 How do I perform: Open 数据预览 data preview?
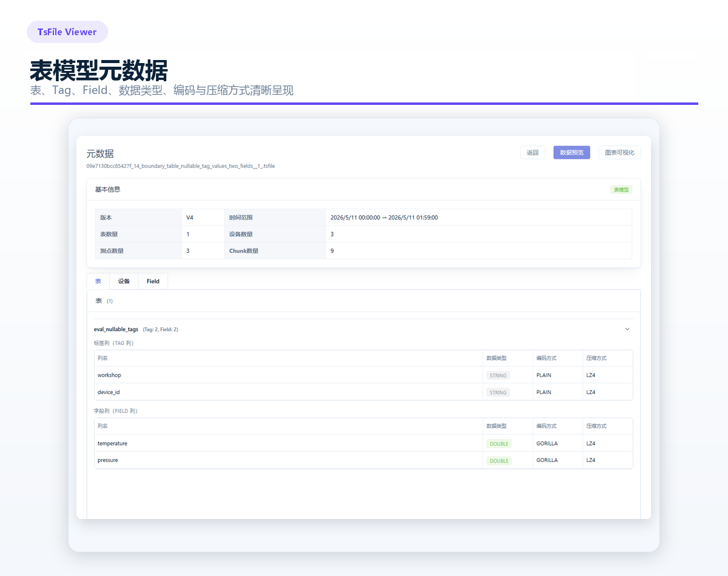tap(571, 153)
